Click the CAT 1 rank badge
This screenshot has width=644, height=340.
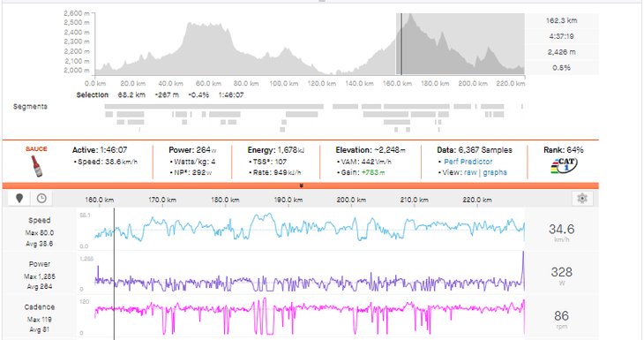(564, 166)
